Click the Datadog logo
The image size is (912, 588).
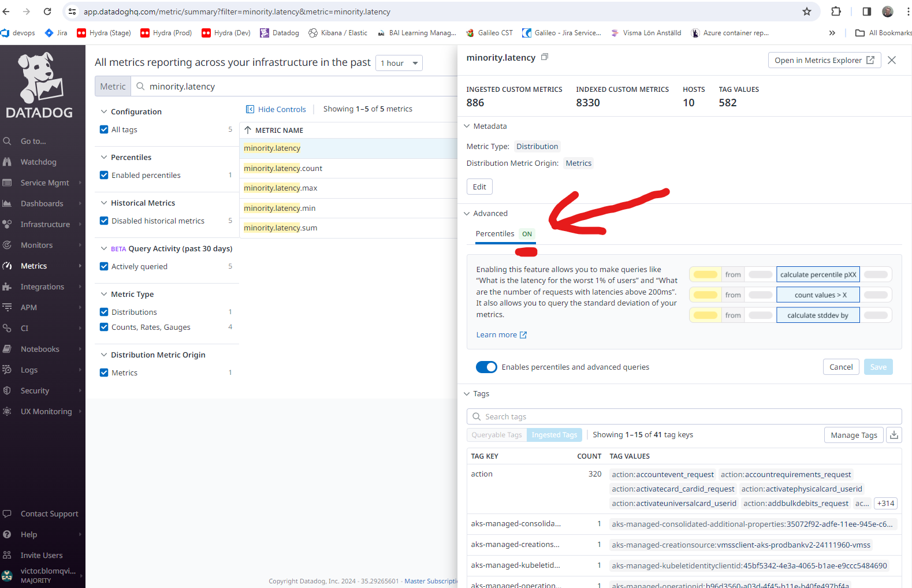39,85
